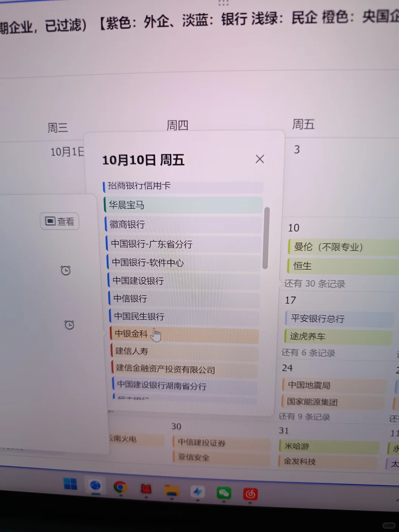The image size is (399, 532).
Task: Open Chrome from the taskbar
Action: (120, 487)
